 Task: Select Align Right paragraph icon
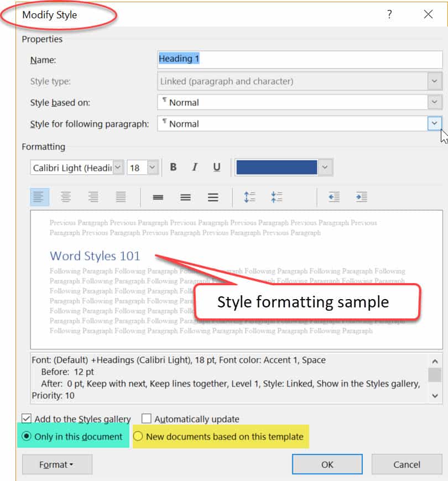coord(93,197)
